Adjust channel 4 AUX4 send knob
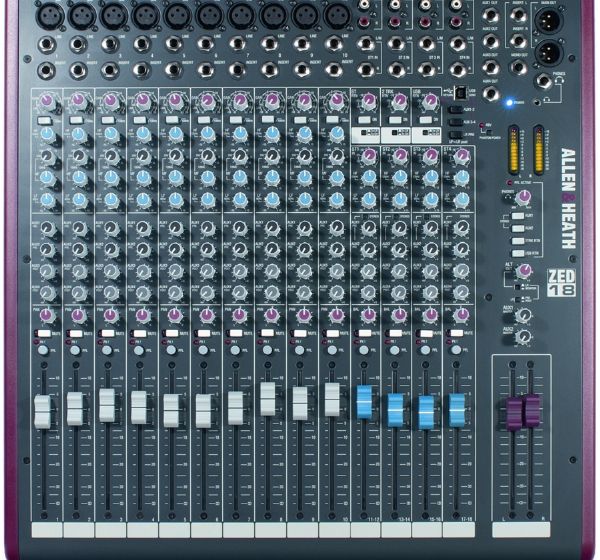Viewport: 600px width, 560px height. click(143, 293)
